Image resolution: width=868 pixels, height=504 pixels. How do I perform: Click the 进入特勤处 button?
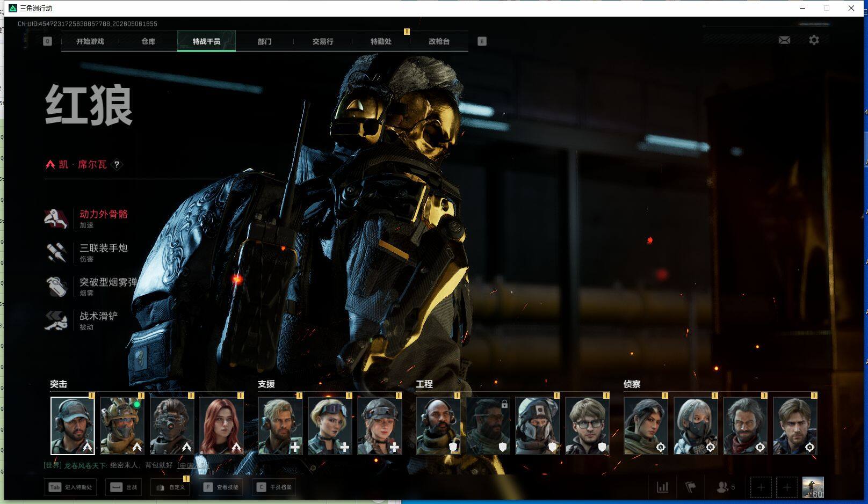[70, 487]
